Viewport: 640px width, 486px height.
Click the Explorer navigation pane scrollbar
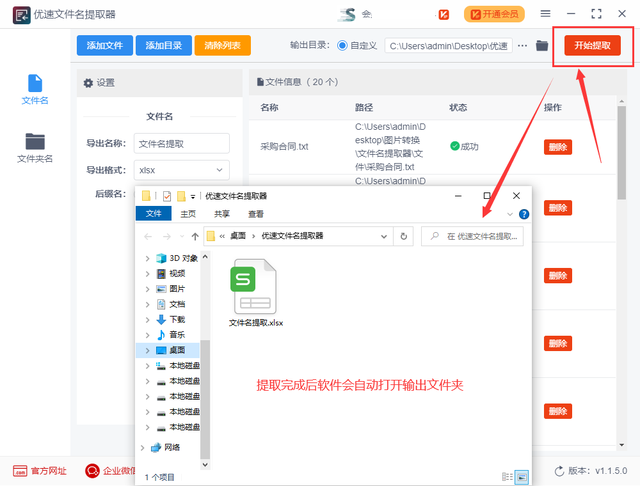(x=205, y=400)
